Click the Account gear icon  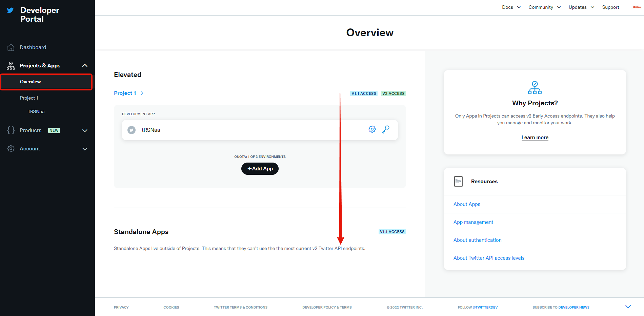point(11,149)
